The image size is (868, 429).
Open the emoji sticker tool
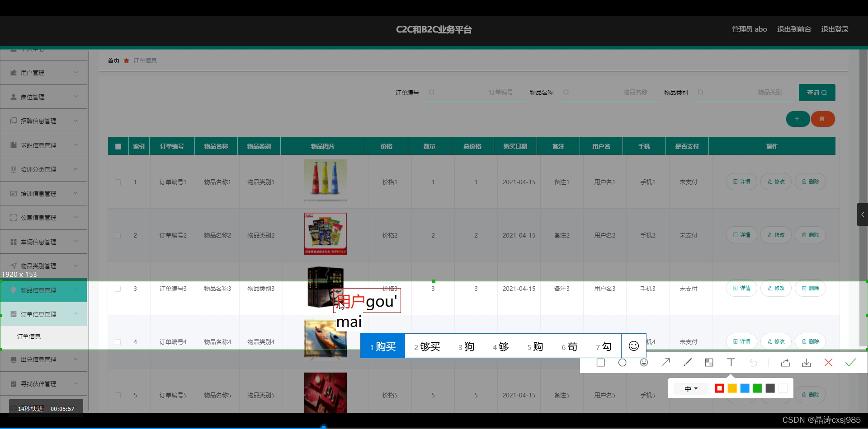pyautogui.click(x=644, y=363)
